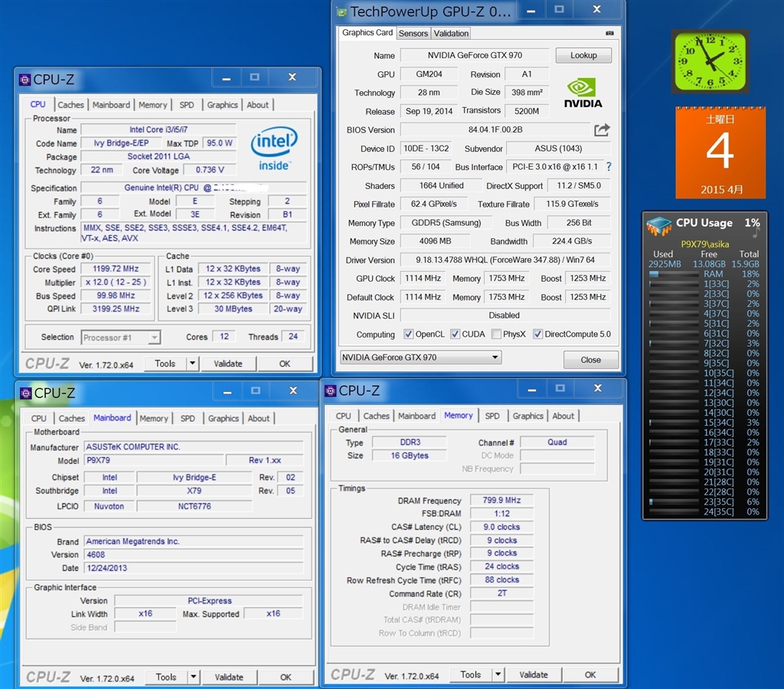
Task: Click the screenshot camera icon in GPU-Z
Action: [x=609, y=34]
